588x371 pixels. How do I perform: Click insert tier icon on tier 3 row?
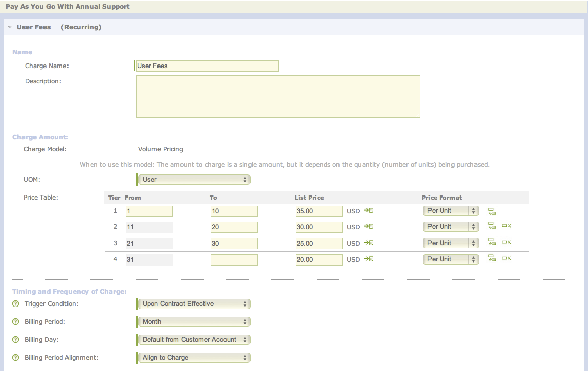[492, 242]
